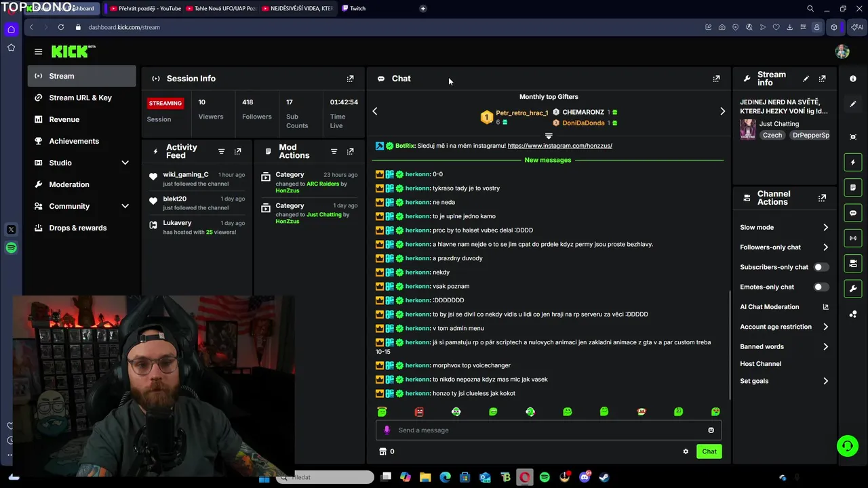The height and width of the screenshot is (488, 868).
Task: Open AI Chat Moderation
Action: tap(785, 307)
